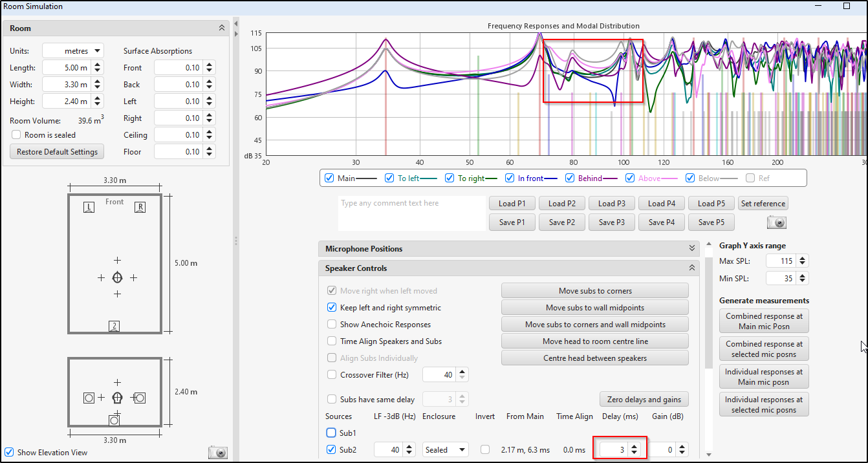
Task: Toggle the Main trace checkbox
Action: click(x=329, y=178)
